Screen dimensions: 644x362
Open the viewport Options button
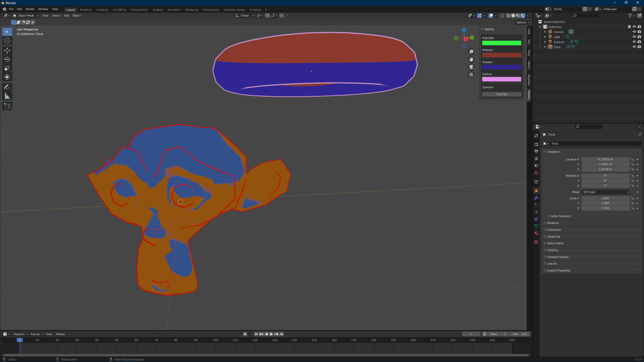click(523, 22)
